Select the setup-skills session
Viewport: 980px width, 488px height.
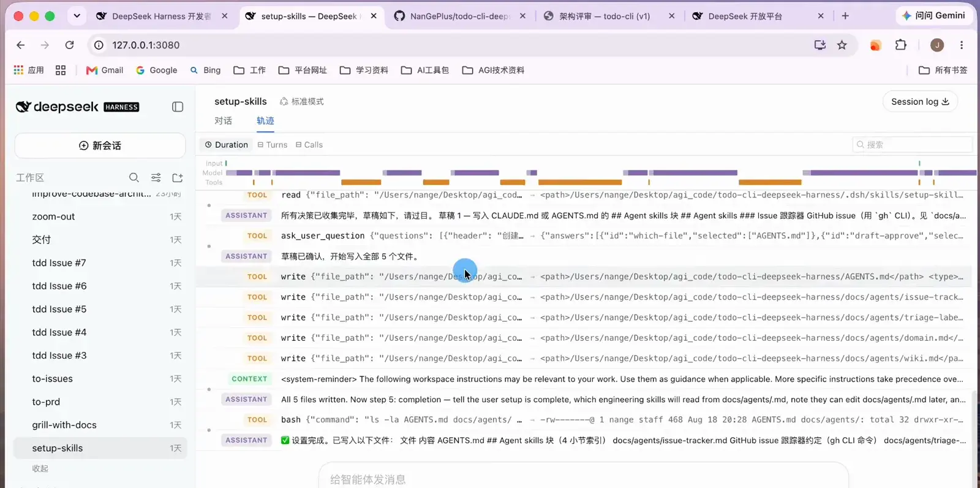100,448
